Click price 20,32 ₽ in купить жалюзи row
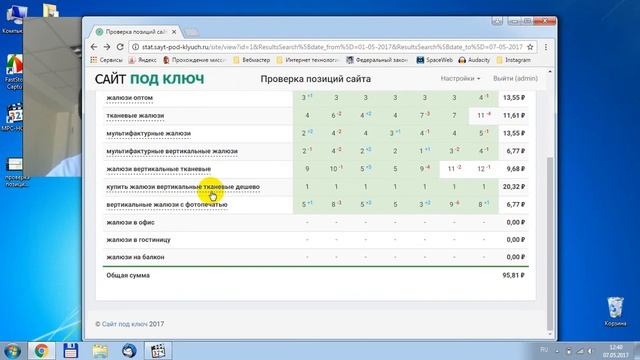Screen dimensions: 640x360 (513, 187)
